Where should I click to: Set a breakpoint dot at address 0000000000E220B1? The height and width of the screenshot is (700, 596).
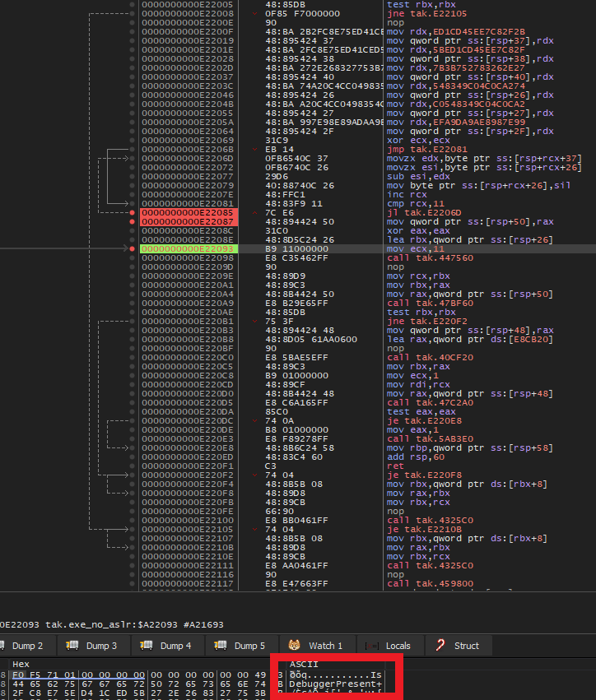(132, 321)
